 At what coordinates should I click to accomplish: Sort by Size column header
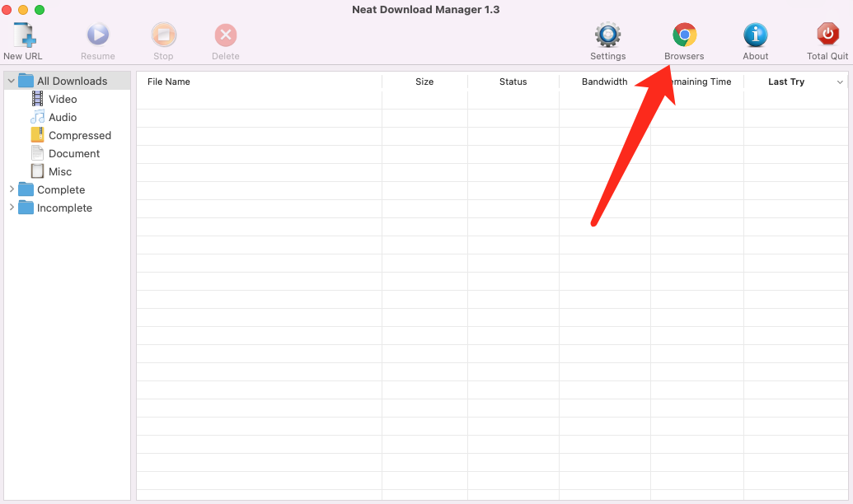coord(424,82)
